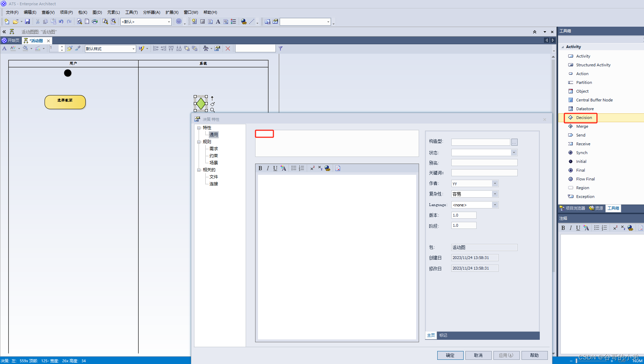Delete element with the red X icon
The height and width of the screenshot is (364, 644).
click(228, 48)
